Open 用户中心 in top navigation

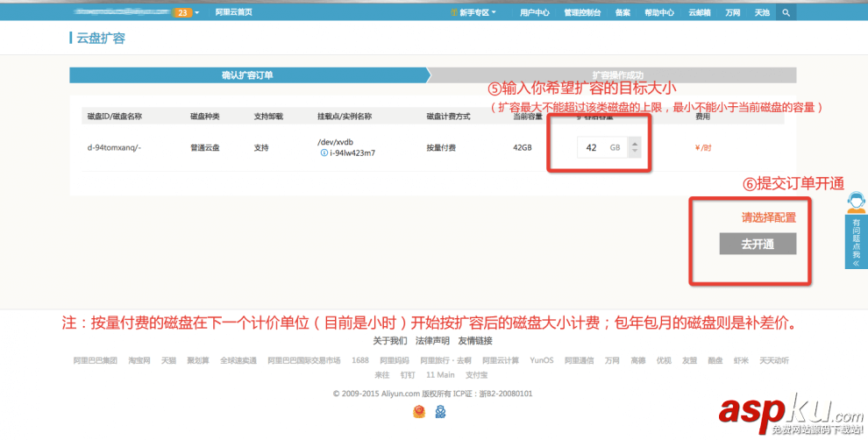[534, 12]
